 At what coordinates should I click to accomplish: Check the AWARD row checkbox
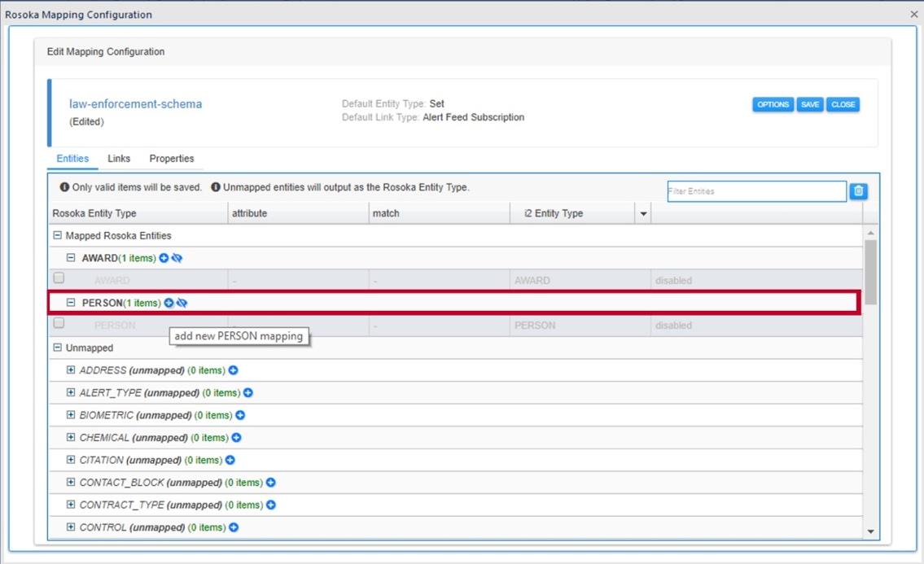pyautogui.click(x=59, y=278)
